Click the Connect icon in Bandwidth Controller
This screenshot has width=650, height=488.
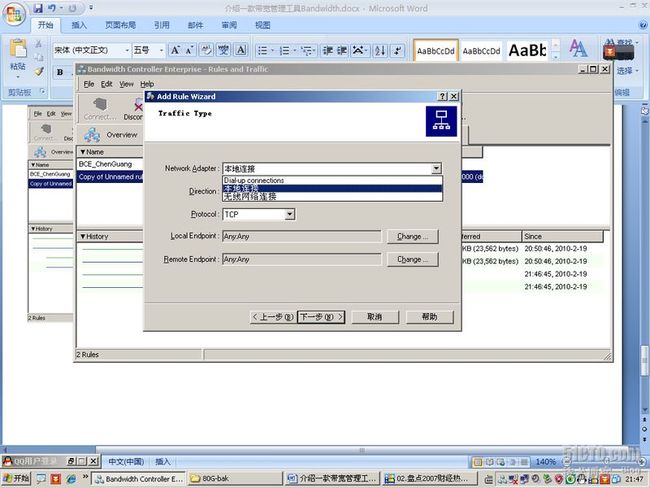[x=99, y=109]
